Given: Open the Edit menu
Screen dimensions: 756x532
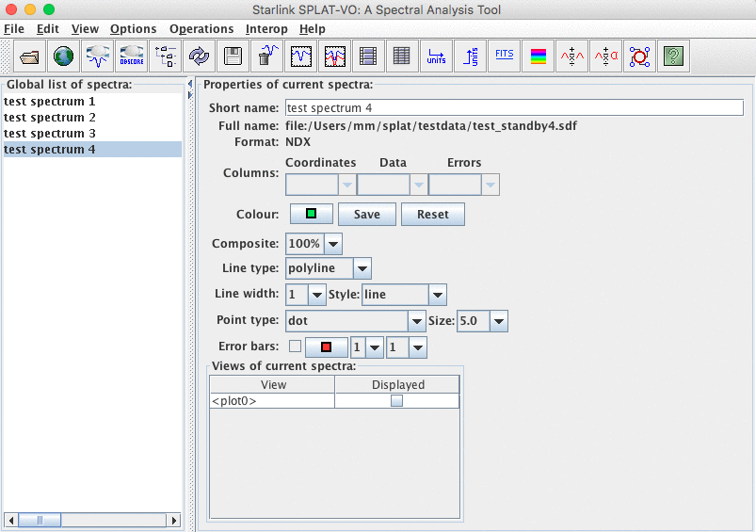Looking at the screenshot, I should point(48,29).
